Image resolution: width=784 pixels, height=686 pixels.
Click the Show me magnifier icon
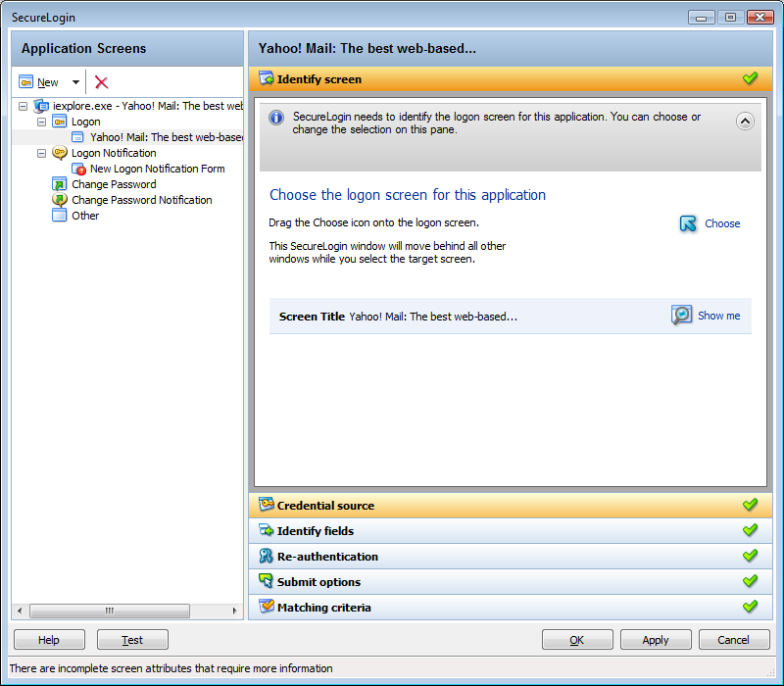682,316
